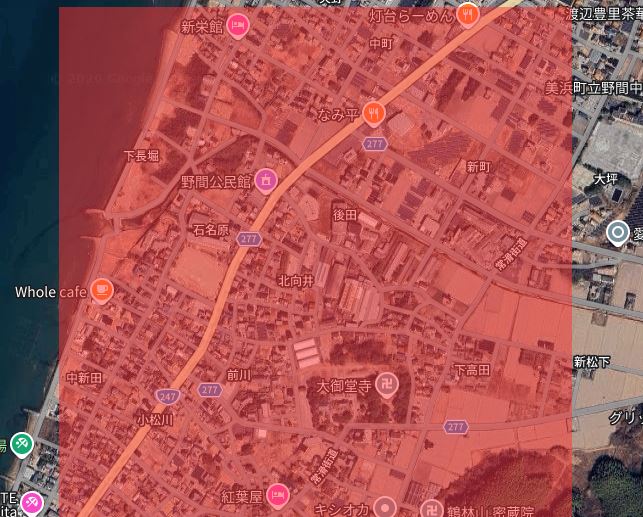Select the 灯台らーめん restaurant pin
This screenshot has height=517, width=643.
point(468,15)
